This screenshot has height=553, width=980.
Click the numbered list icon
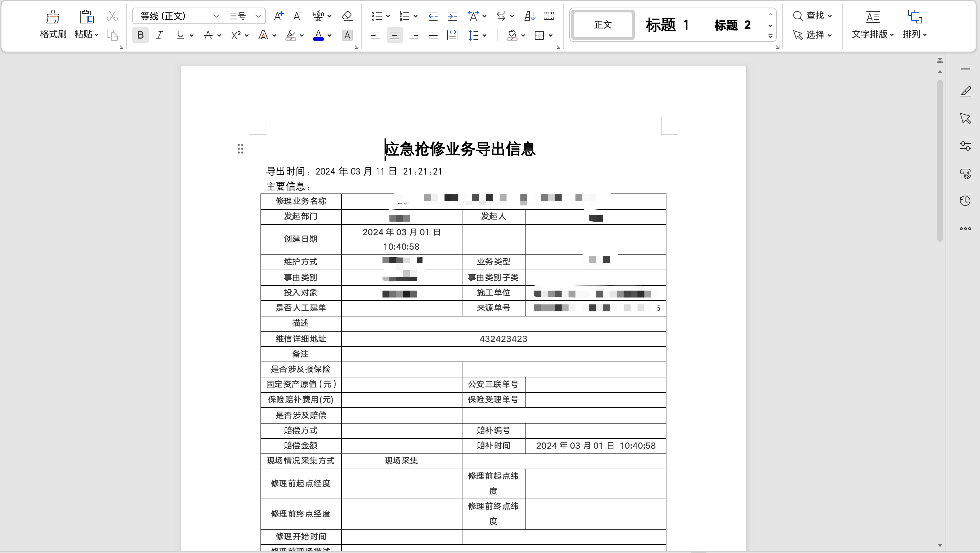(405, 16)
